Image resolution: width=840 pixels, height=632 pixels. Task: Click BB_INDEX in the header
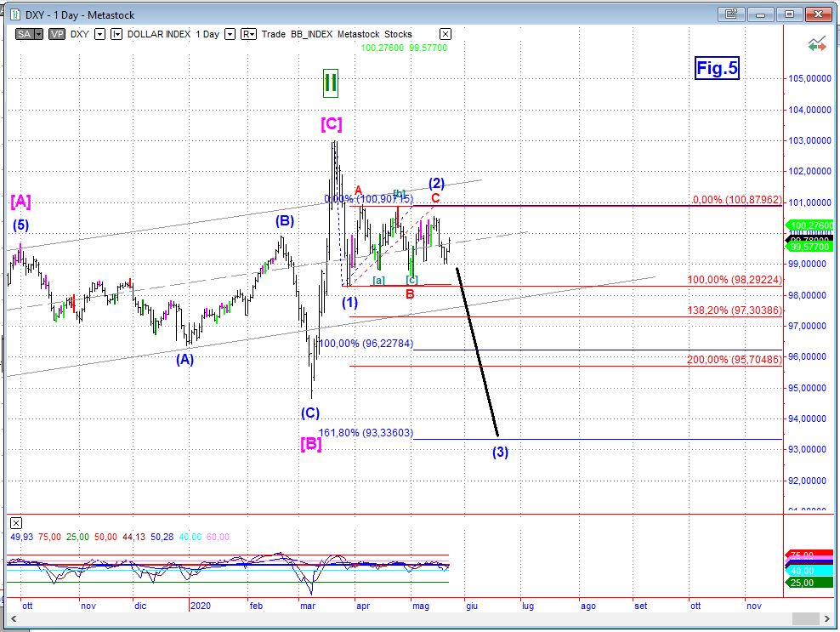click(x=311, y=34)
